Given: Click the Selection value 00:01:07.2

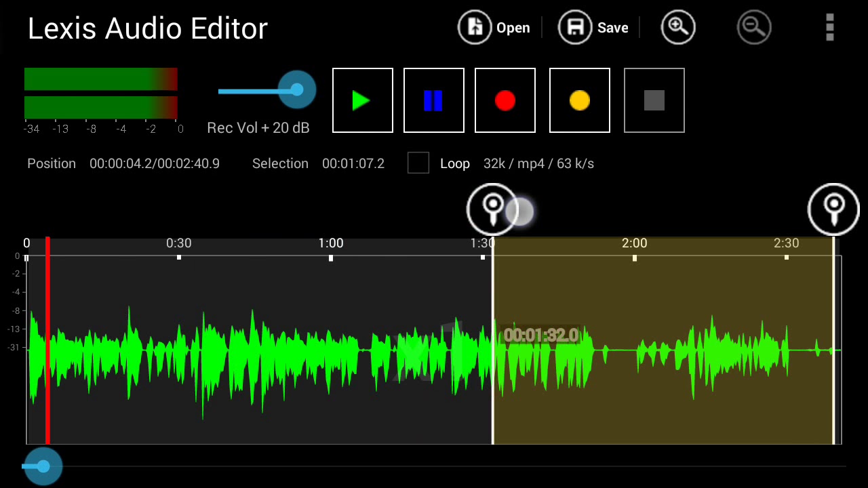Looking at the screenshot, I should (x=353, y=164).
